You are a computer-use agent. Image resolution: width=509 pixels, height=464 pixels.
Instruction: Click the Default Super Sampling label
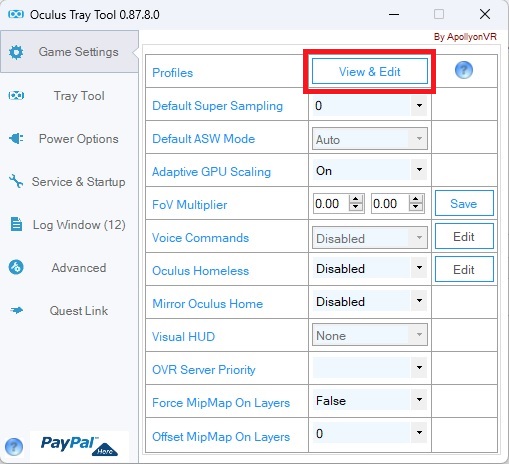click(x=217, y=106)
